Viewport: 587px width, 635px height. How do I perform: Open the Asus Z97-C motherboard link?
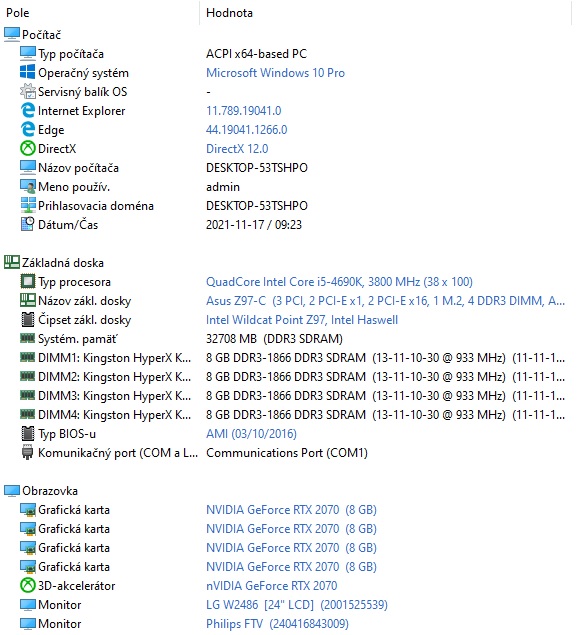(385, 301)
